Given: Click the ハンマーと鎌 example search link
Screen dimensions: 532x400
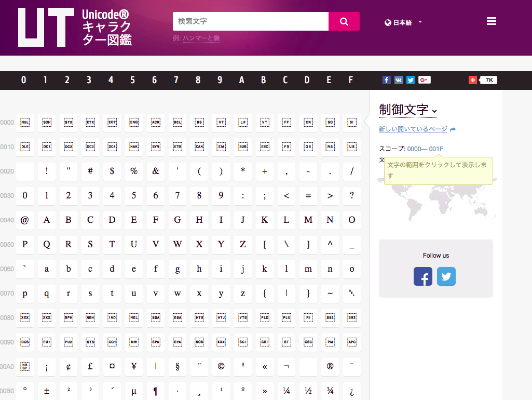Looking at the screenshot, I should pyautogui.click(x=201, y=38).
